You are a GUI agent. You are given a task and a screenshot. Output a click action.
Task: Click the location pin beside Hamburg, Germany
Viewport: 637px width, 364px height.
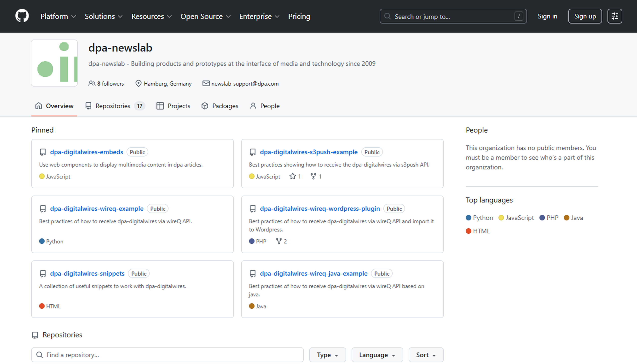click(139, 84)
